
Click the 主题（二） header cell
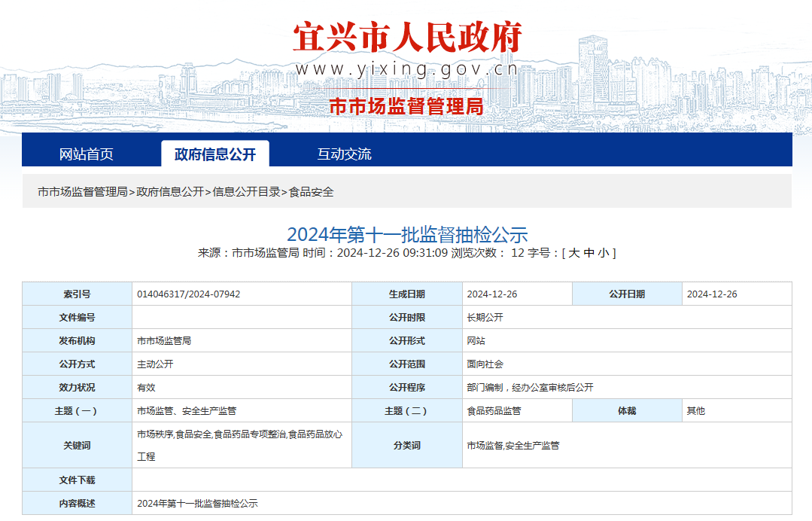407,410
